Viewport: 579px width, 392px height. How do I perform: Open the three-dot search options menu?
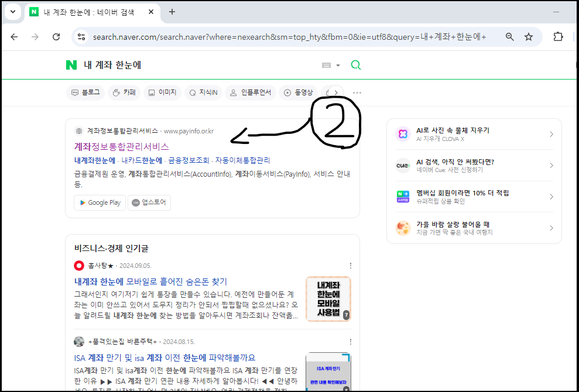coord(357,92)
